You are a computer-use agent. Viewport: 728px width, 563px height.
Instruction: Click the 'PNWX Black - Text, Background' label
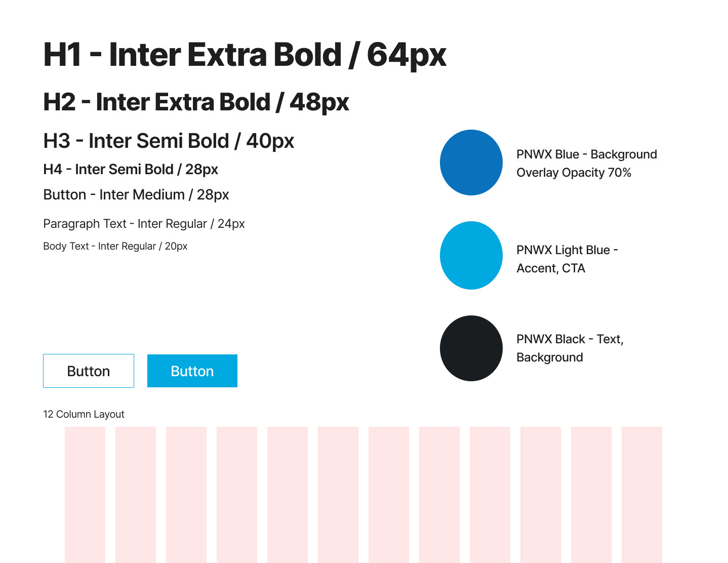click(570, 348)
